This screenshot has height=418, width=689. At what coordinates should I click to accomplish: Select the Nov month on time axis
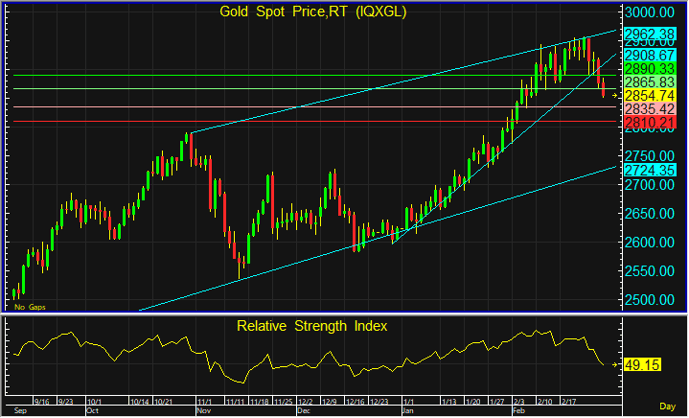tap(202, 411)
